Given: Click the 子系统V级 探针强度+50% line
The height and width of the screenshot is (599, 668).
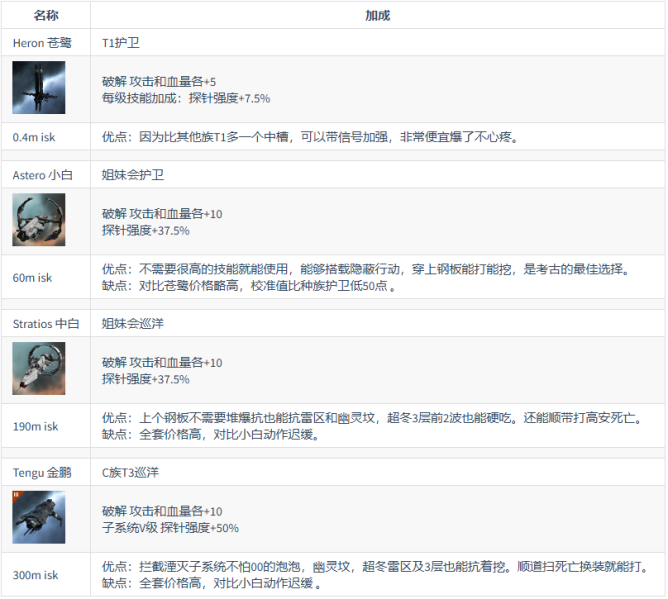Looking at the screenshot, I should [x=170, y=528].
